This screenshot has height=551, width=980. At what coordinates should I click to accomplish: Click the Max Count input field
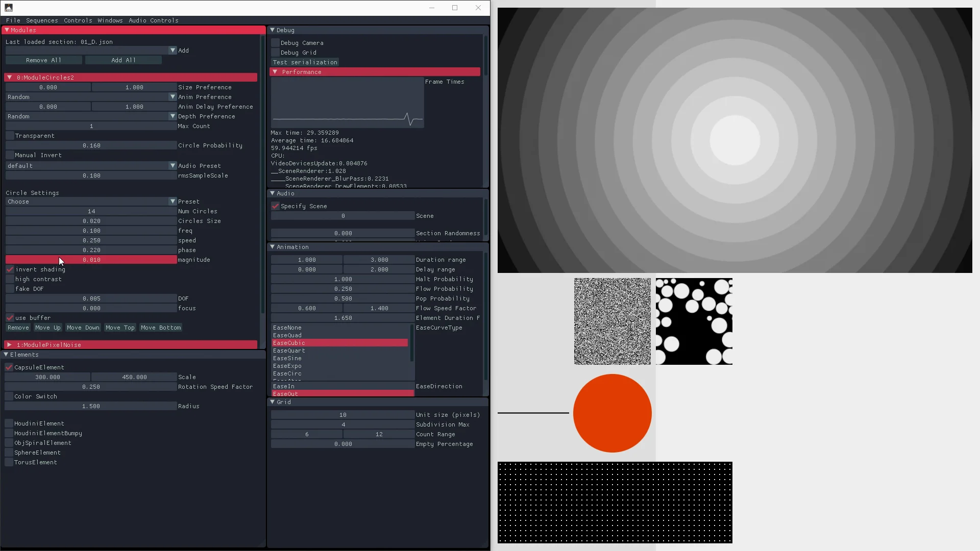(x=91, y=126)
